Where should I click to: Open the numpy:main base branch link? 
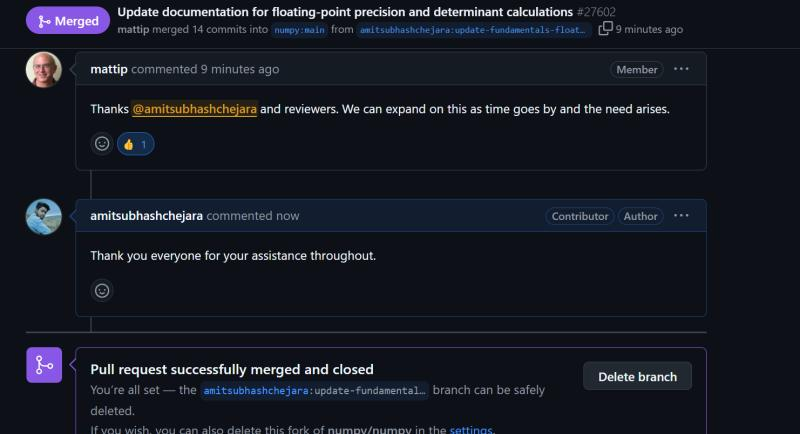(299, 30)
